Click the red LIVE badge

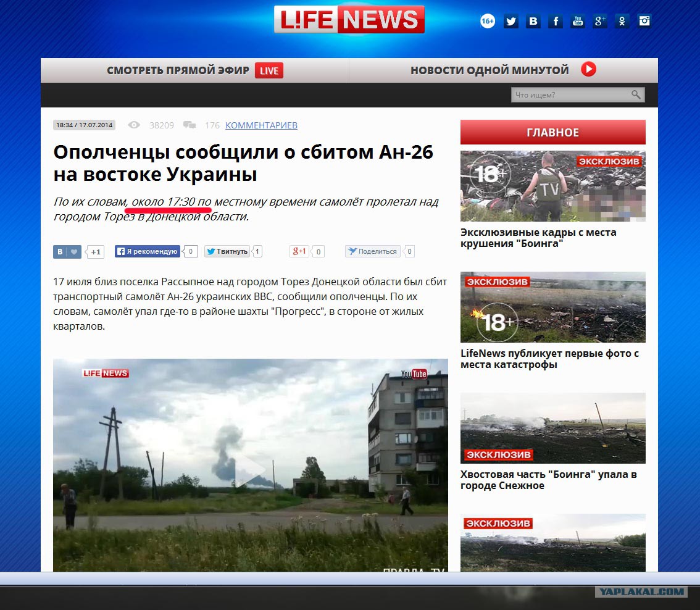click(269, 70)
